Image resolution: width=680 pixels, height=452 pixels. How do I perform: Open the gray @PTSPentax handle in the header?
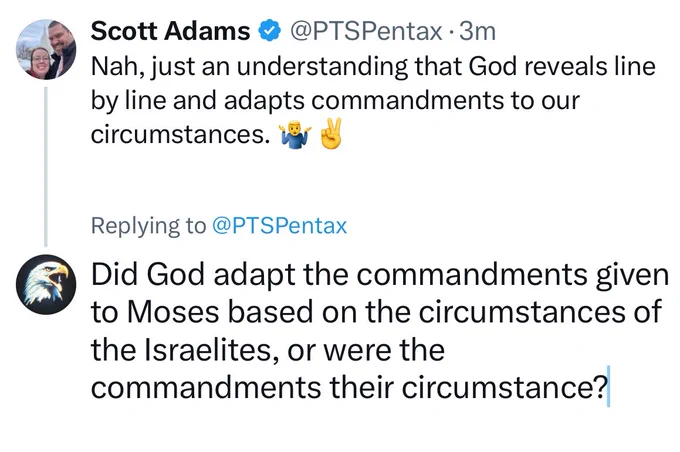pyautogui.click(x=366, y=31)
